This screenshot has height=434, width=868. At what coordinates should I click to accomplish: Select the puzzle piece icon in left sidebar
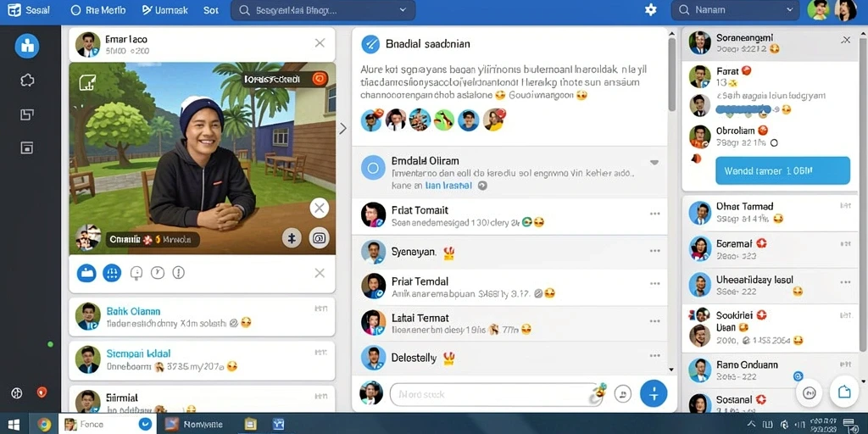[27, 81]
